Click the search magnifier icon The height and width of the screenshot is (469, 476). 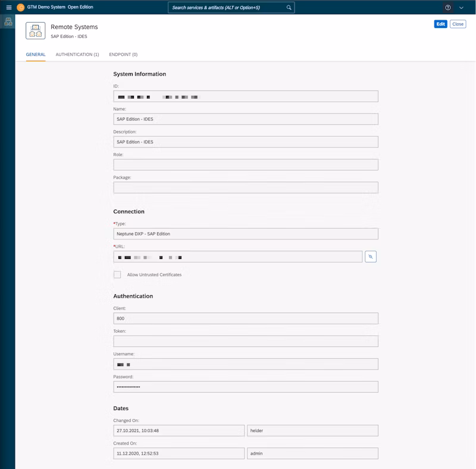[289, 8]
